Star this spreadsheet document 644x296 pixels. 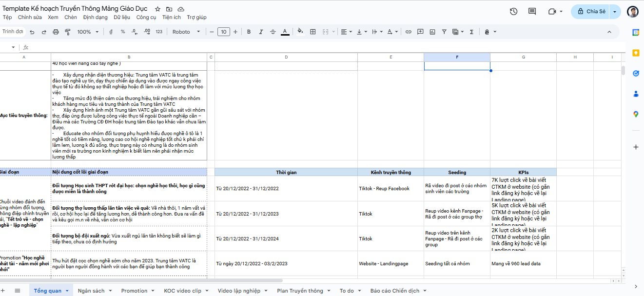click(x=157, y=9)
